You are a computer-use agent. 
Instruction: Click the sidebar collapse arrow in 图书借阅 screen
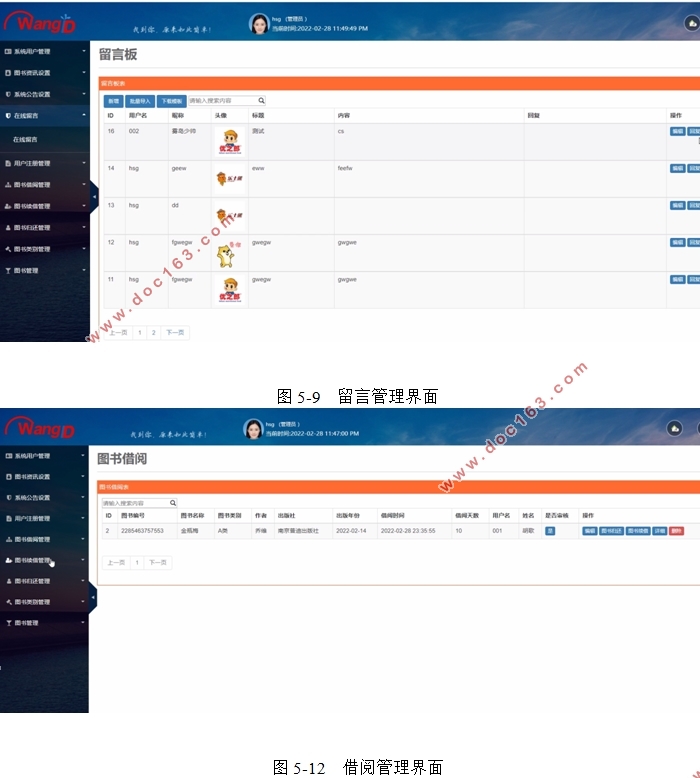[93, 597]
